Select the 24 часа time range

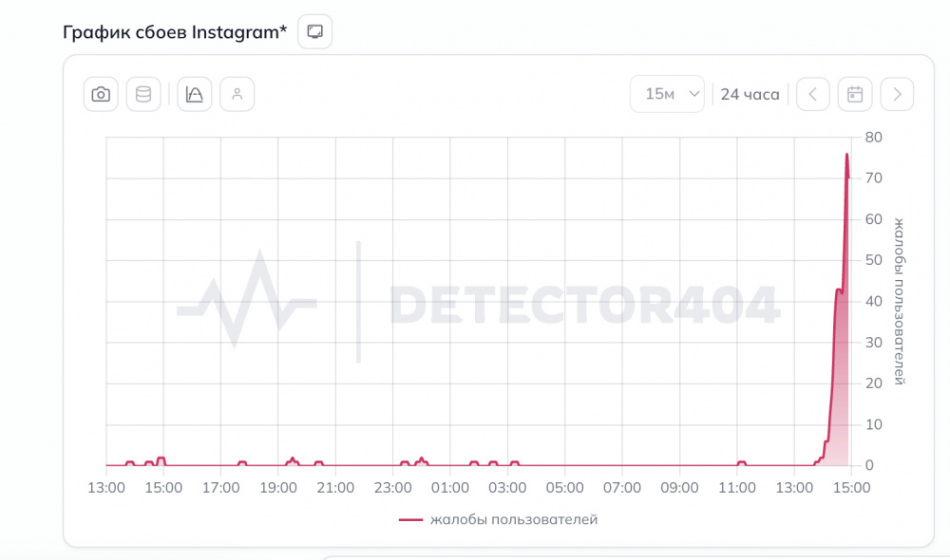(750, 95)
